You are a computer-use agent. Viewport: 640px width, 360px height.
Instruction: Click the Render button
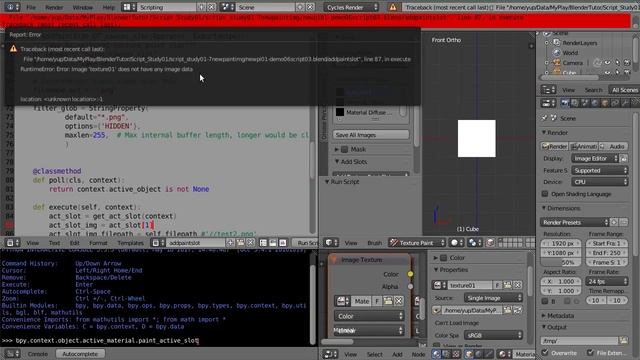click(554, 146)
